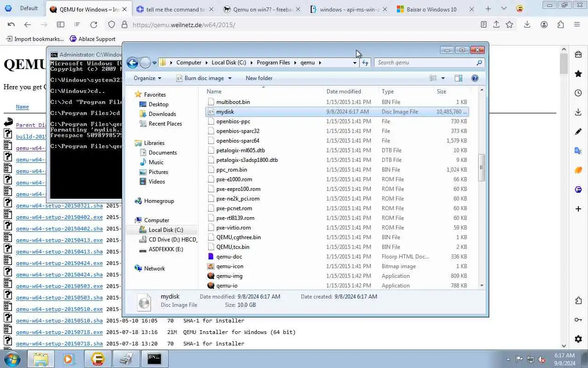Change view icon in Explorer toolbar
Screen dimensions: 588x368
(x=433, y=78)
